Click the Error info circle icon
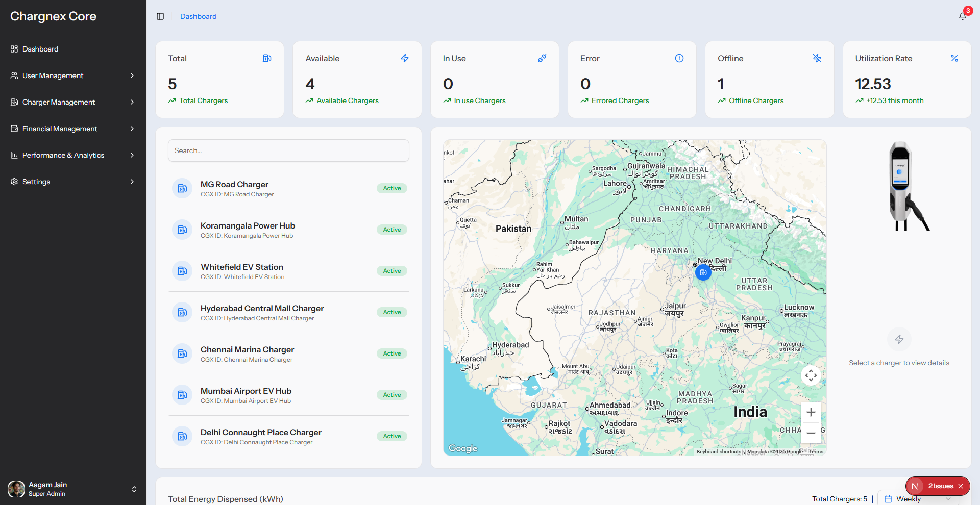980x505 pixels. [x=679, y=58]
